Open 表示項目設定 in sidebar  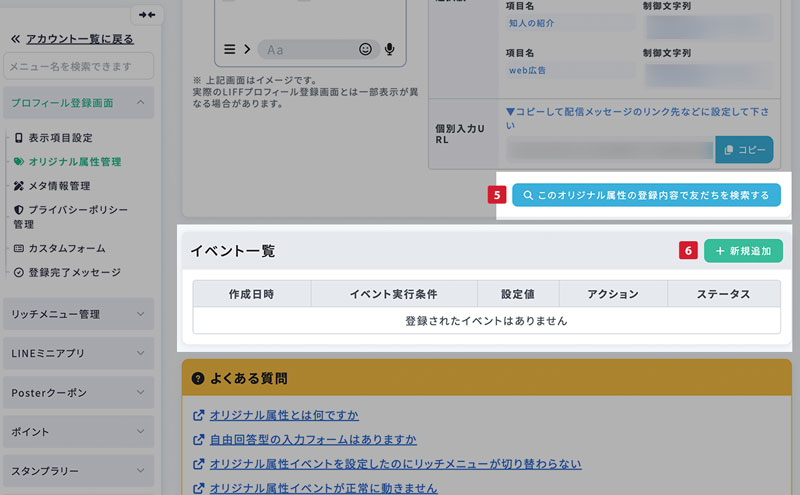(60, 137)
